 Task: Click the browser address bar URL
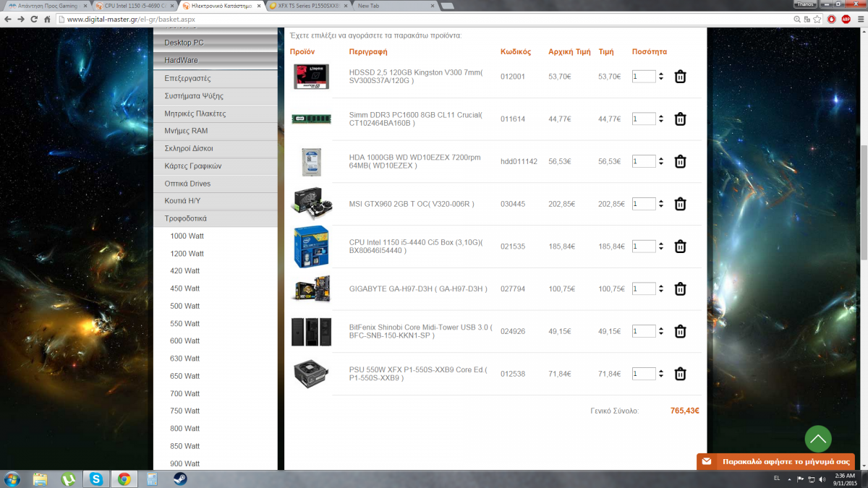(x=131, y=19)
